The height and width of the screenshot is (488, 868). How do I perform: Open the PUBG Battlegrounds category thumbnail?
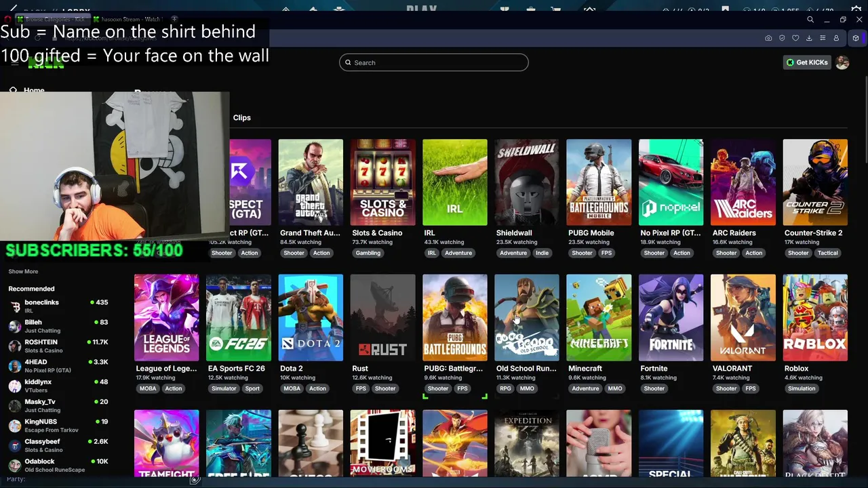coord(454,318)
